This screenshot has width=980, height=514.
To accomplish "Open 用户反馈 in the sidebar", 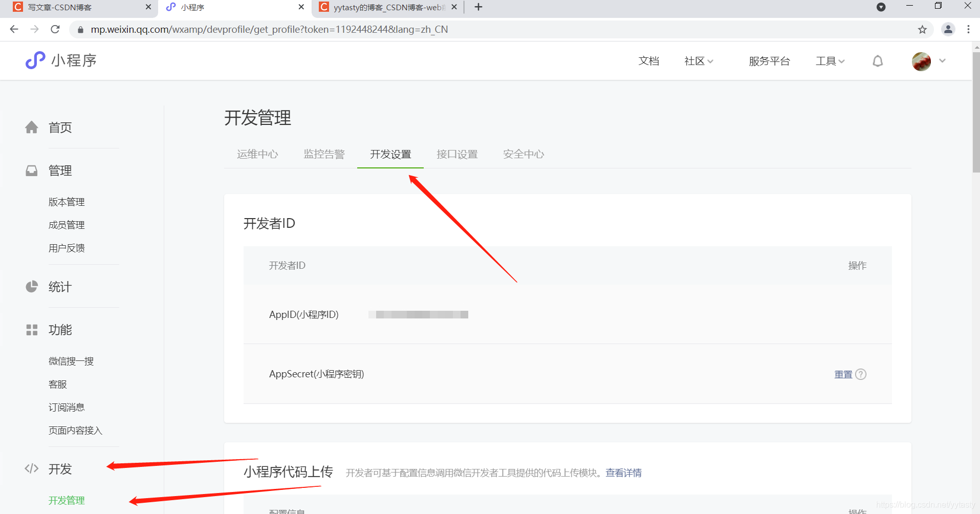I will click(67, 248).
